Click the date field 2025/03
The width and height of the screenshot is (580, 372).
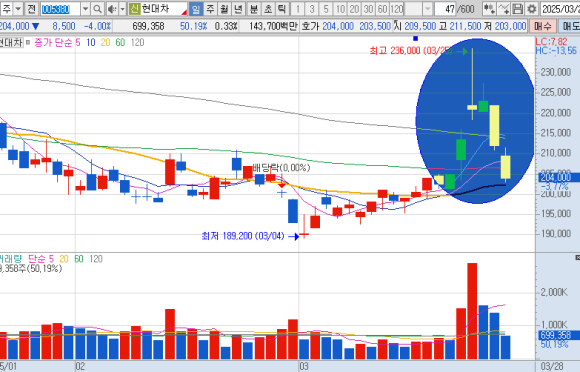click(x=561, y=9)
